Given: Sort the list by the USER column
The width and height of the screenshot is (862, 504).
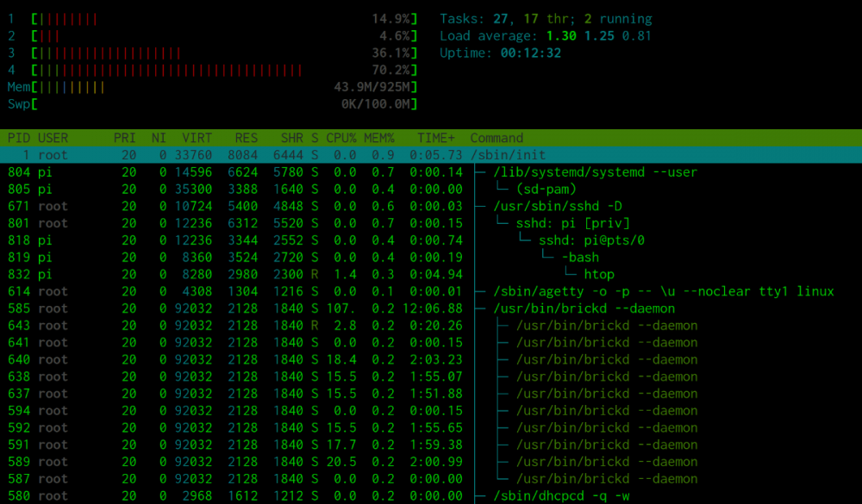Looking at the screenshot, I should 53,138.
